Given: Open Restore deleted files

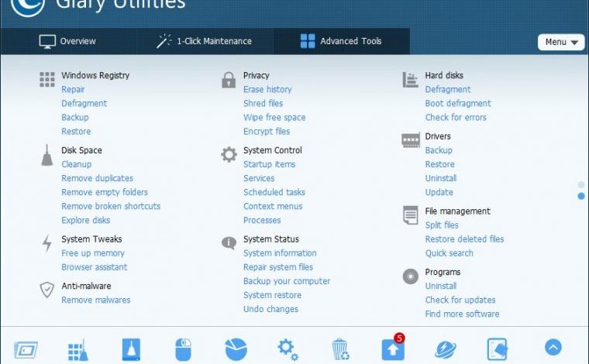Looking at the screenshot, I should [x=464, y=239].
